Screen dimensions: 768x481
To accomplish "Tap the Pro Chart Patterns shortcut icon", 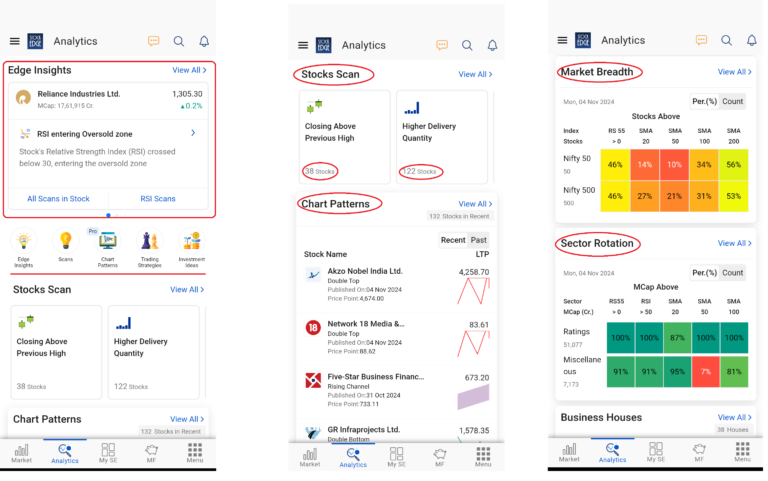I will pyautogui.click(x=107, y=241).
